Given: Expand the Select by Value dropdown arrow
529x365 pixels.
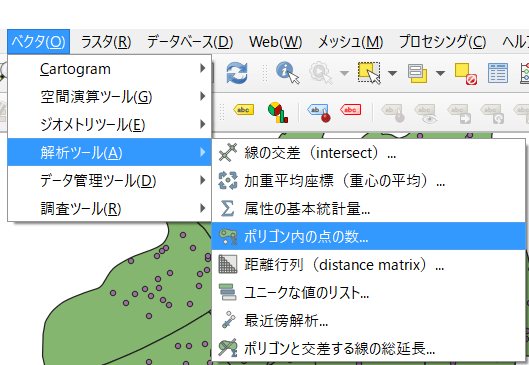Looking at the screenshot, I should (440, 73).
